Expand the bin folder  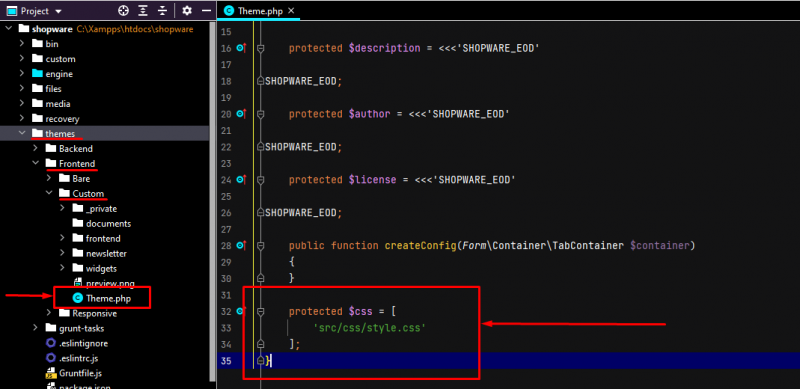tap(21, 44)
